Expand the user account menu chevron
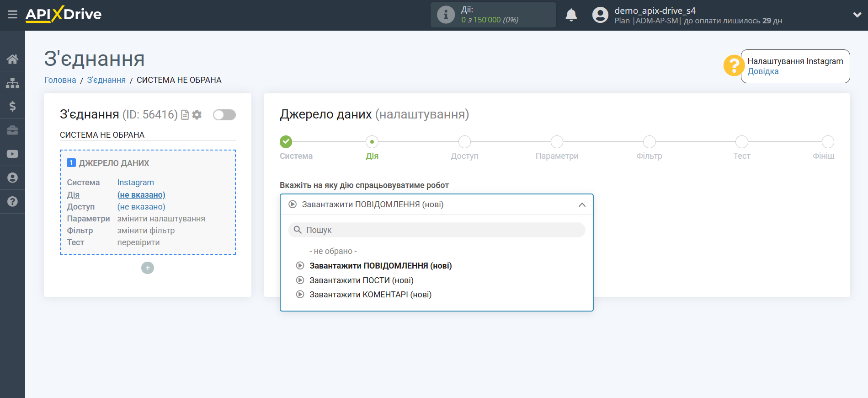 (x=857, y=15)
